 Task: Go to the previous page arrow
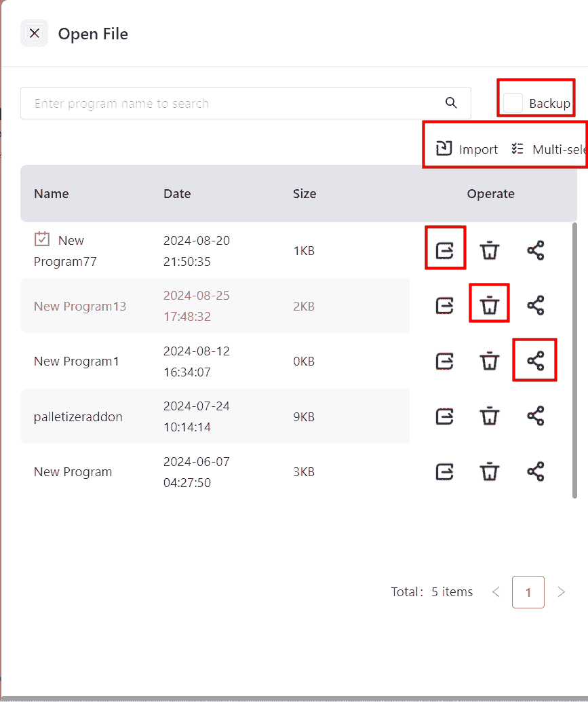(496, 592)
